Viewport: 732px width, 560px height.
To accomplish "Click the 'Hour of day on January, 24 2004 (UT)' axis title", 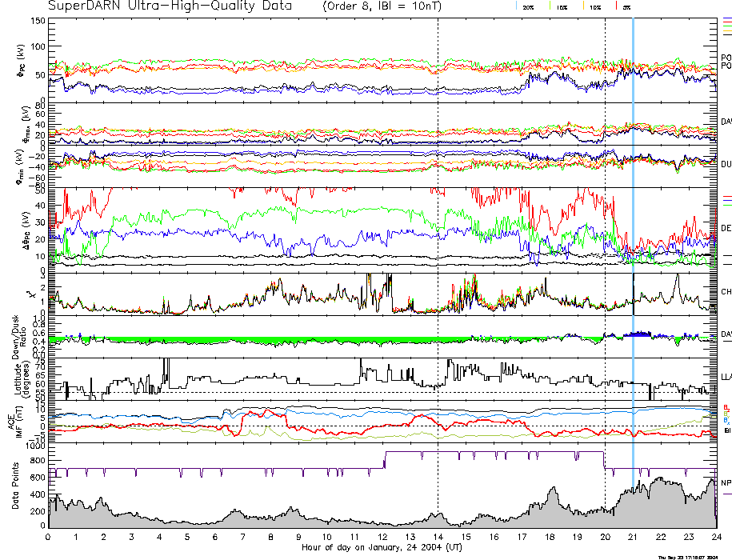I will (382, 547).
